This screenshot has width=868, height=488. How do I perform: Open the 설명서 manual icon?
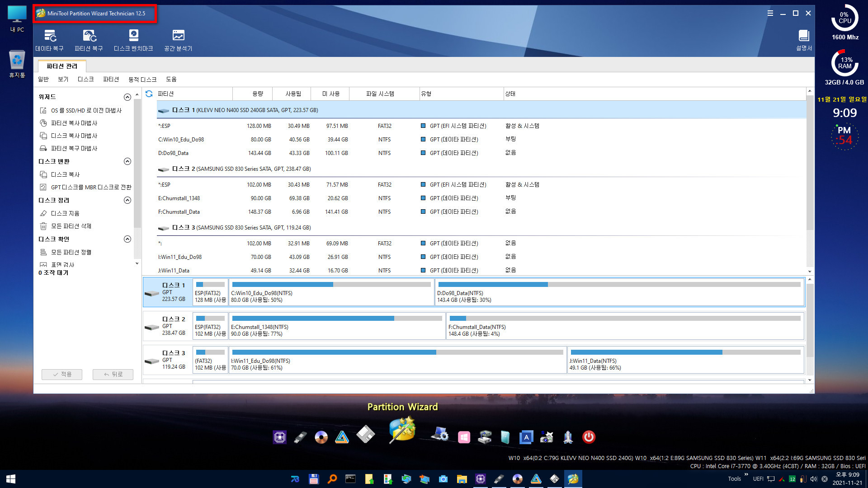tap(804, 40)
